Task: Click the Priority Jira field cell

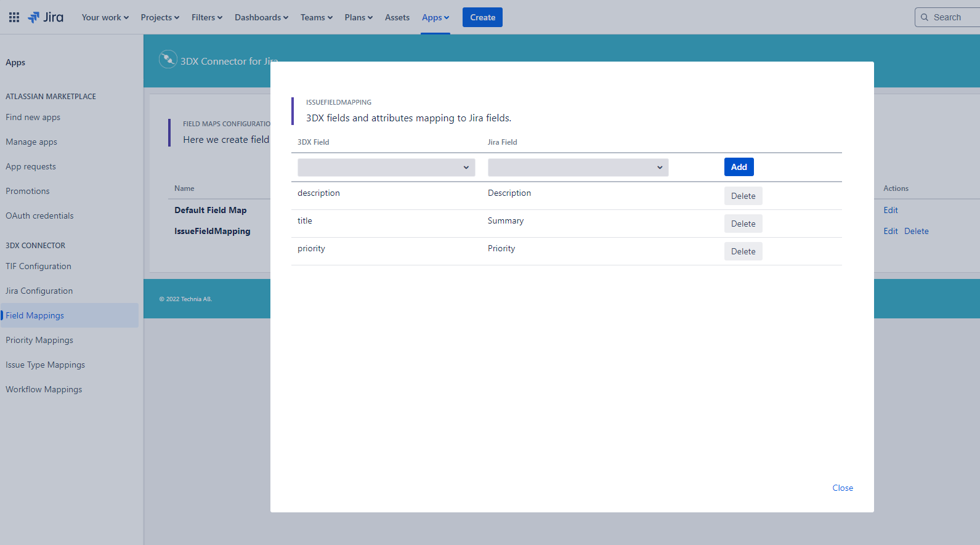Action: pos(501,248)
